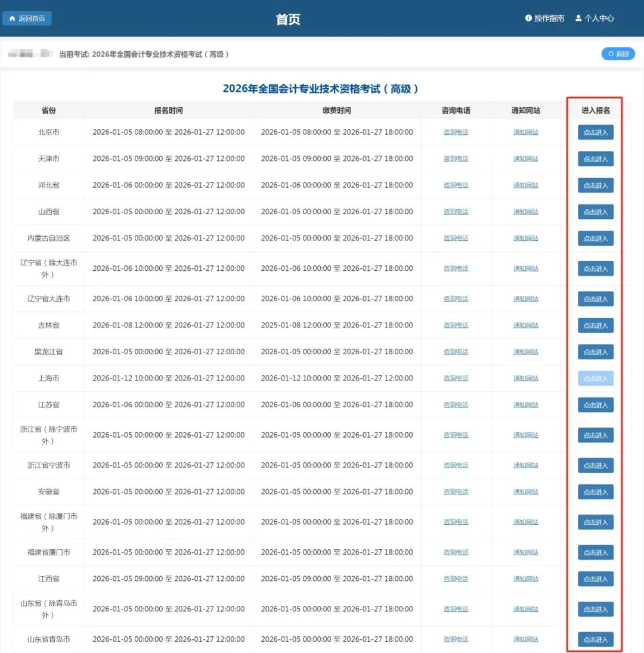644x653 pixels.
Task: Click 点击进入 for 江西省
Action: (595, 579)
